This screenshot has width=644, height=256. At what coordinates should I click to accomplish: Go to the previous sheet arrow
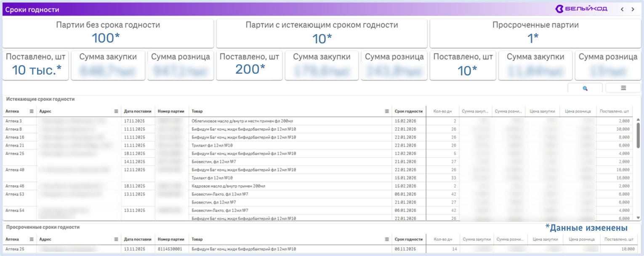622,9
